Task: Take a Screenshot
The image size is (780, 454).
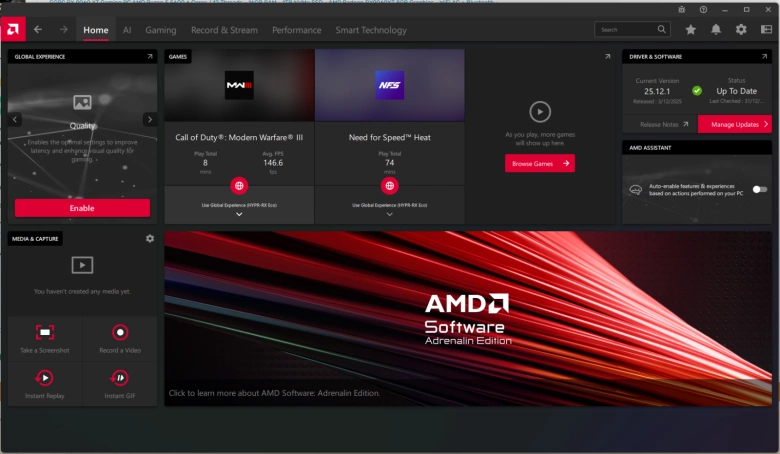Action: click(45, 339)
